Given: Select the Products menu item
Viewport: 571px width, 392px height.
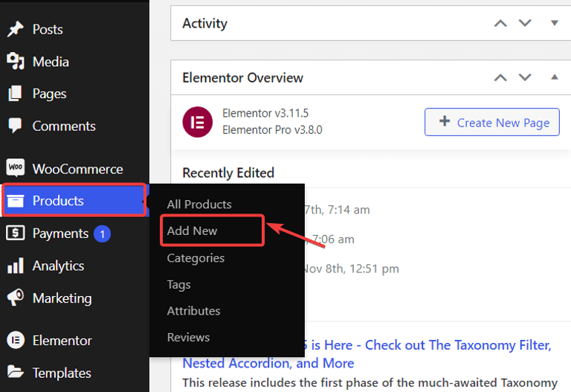Looking at the screenshot, I should 74,200.
